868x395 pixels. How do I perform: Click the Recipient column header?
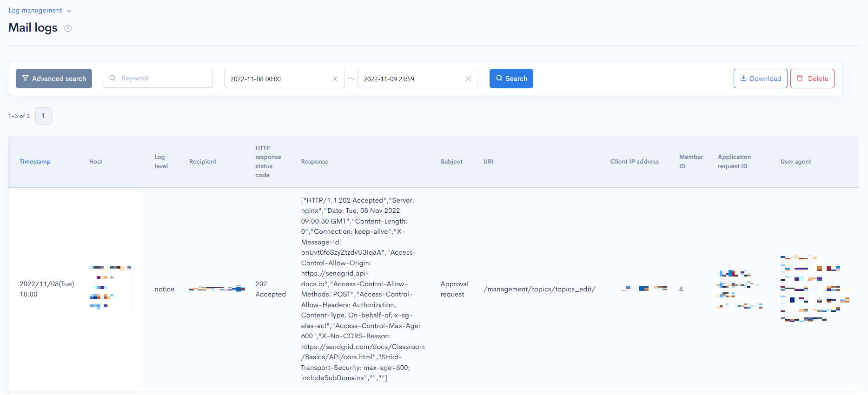(x=203, y=162)
